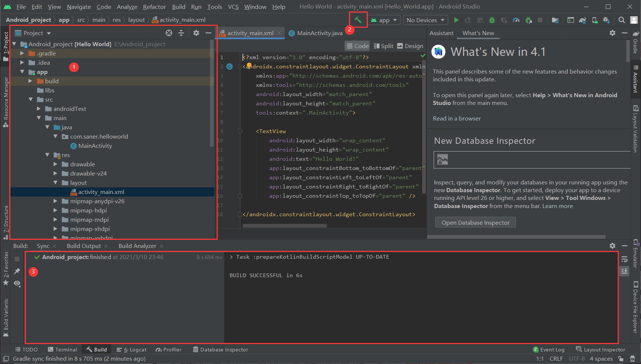This screenshot has height=364, width=641.
Task: Open the Layout Inspector from the status bar
Action: coord(601,349)
